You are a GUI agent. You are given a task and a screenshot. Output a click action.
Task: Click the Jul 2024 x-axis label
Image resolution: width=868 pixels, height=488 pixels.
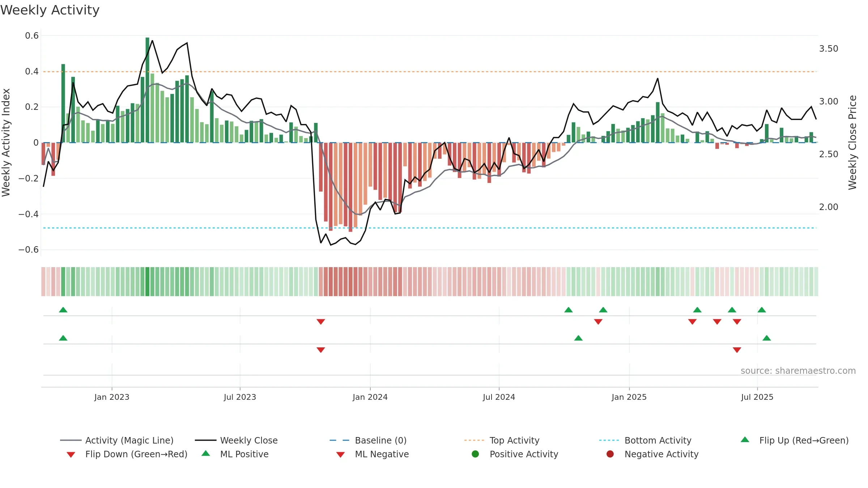click(x=499, y=397)
